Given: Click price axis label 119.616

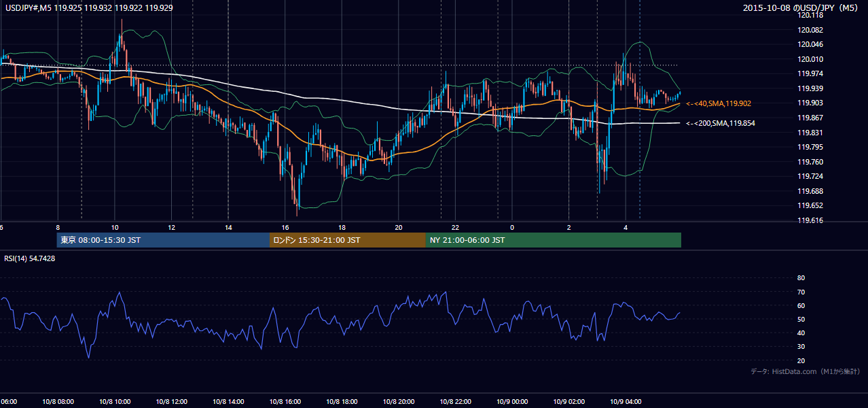Looking at the screenshot, I should pos(809,220).
